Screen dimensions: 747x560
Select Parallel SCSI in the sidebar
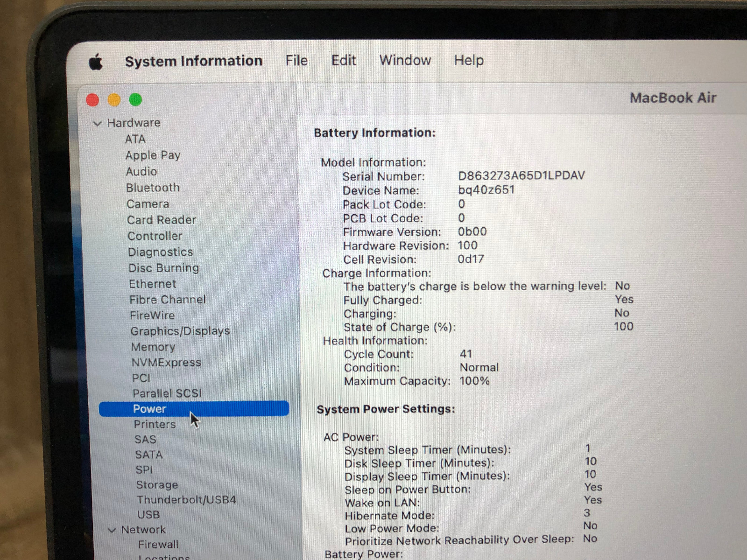click(x=167, y=393)
